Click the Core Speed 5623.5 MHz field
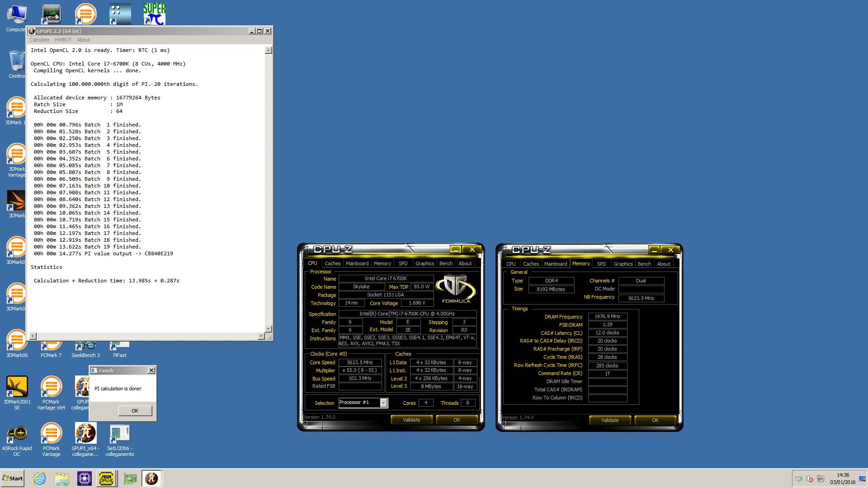This screenshot has width=868, height=488. point(360,362)
